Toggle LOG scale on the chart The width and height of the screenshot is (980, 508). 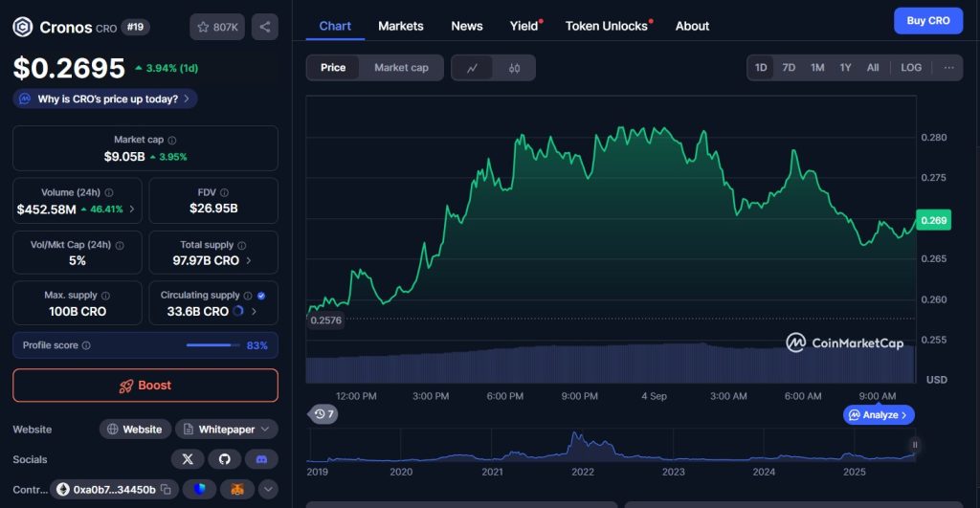coord(911,68)
